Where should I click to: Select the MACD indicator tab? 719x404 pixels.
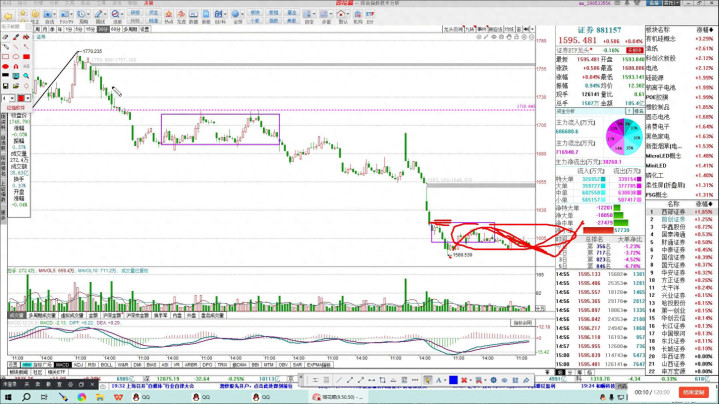tap(62, 365)
